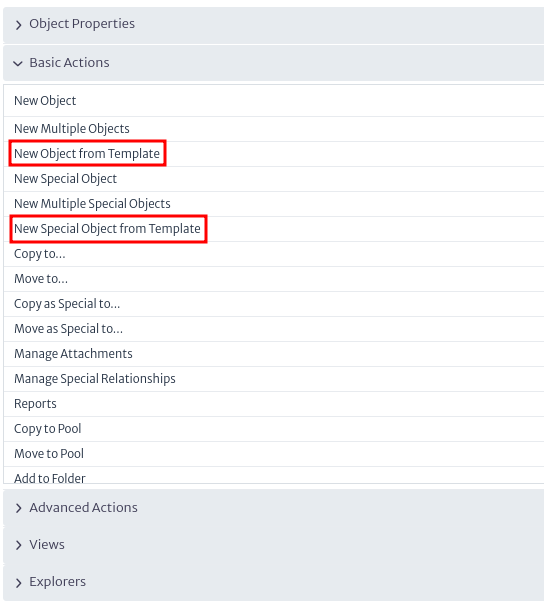Choose Copy as Special to...

pyautogui.click(x=274, y=304)
